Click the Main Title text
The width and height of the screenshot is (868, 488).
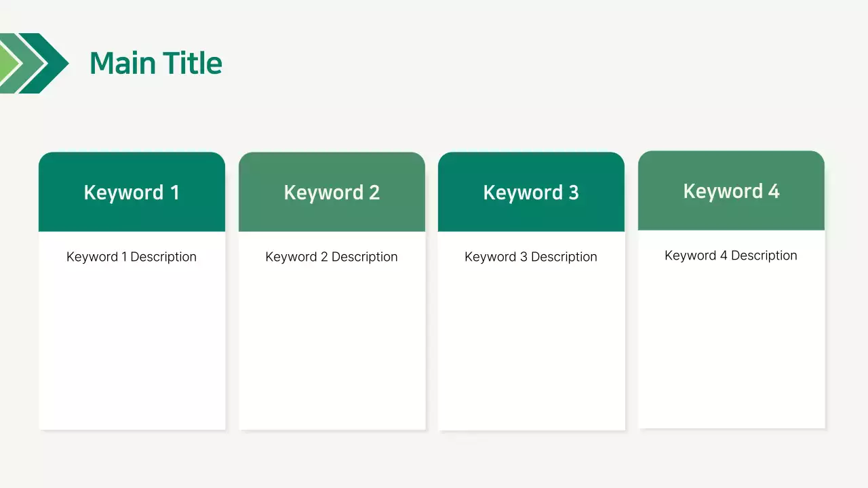tap(155, 64)
